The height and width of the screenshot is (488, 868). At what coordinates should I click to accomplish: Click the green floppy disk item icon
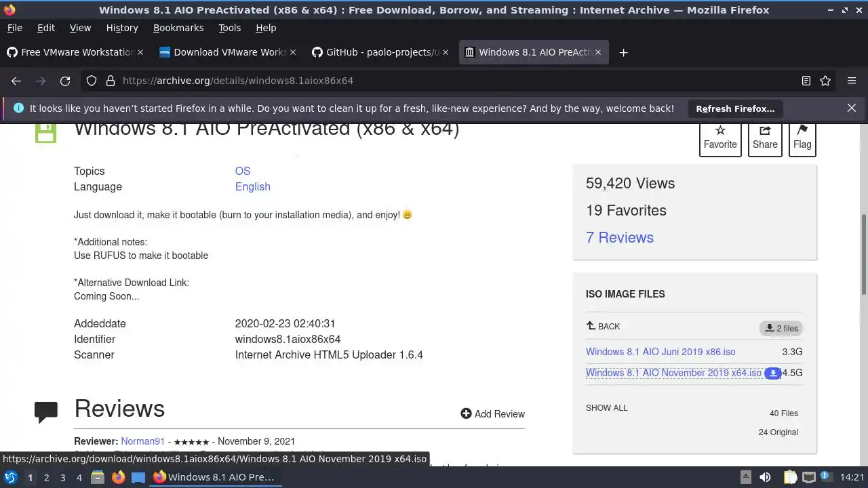[x=46, y=132]
